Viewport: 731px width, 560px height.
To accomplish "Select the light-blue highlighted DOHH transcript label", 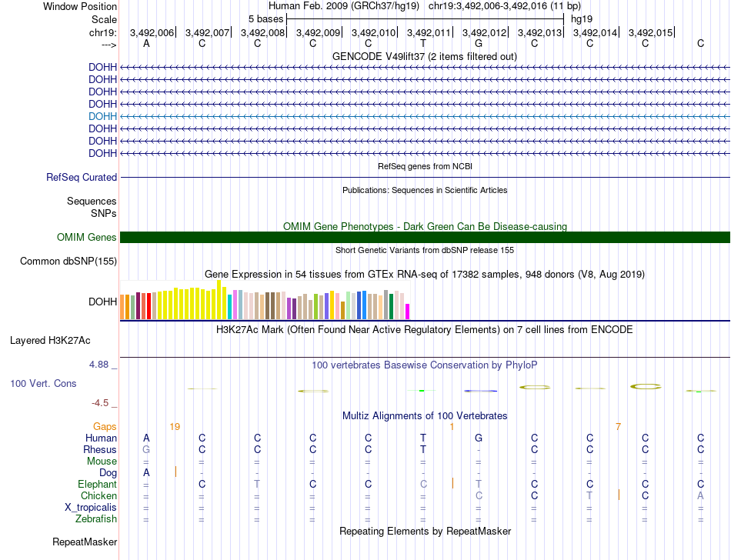I will point(102,116).
